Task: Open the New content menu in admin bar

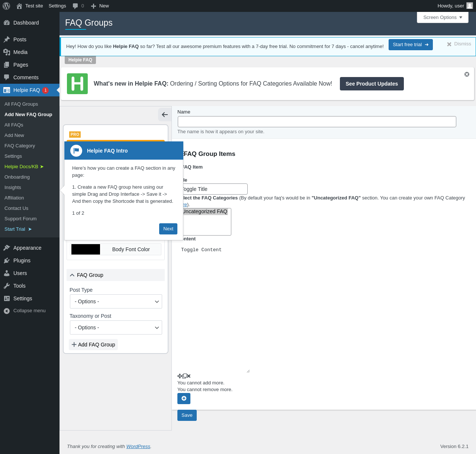Action: pos(100,6)
